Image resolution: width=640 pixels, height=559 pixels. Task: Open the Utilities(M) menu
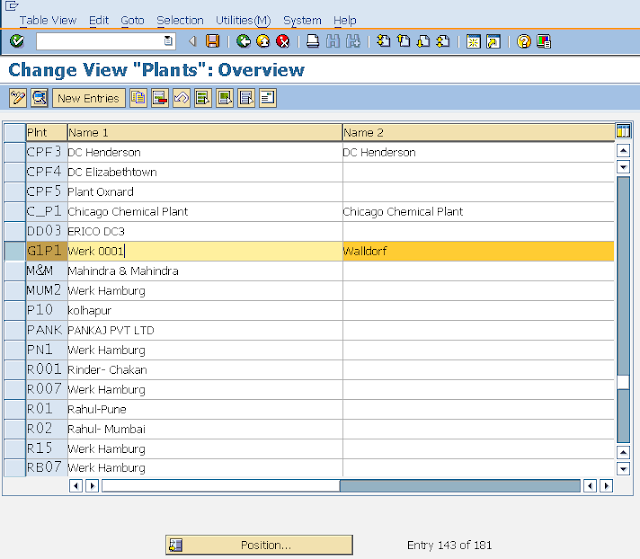pos(243,20)
